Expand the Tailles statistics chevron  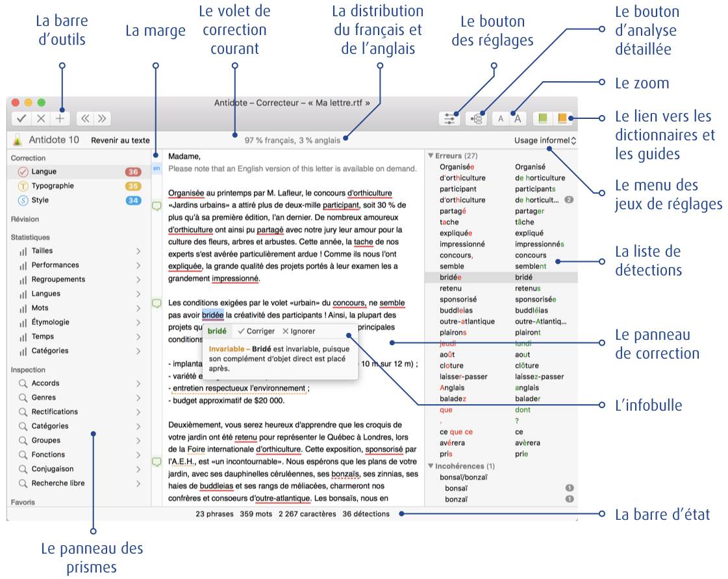click(x=138, y=251)
